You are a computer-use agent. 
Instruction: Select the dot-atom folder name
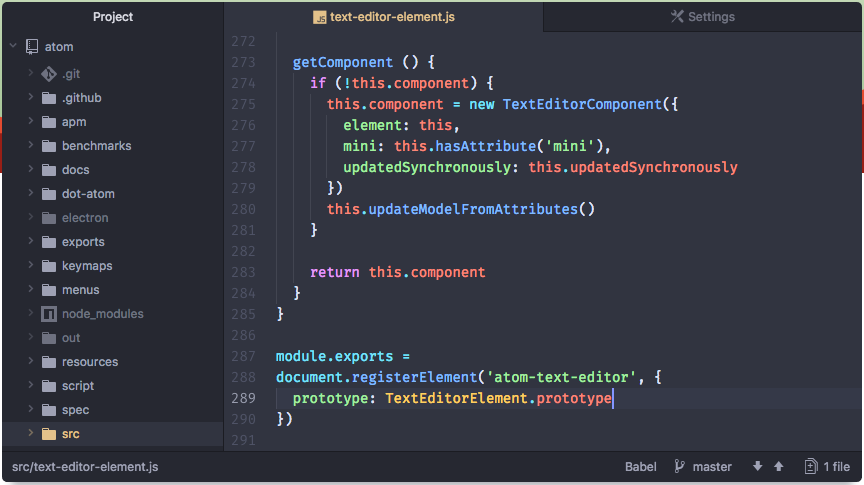pyautogui.click(x=88, y=194)
